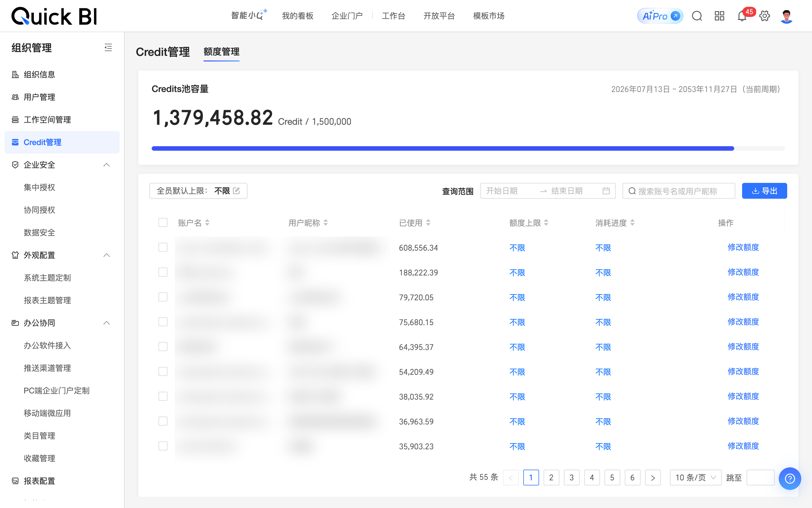
Task: Open 开放平台 in the top navigation
Action: (439, 16)
